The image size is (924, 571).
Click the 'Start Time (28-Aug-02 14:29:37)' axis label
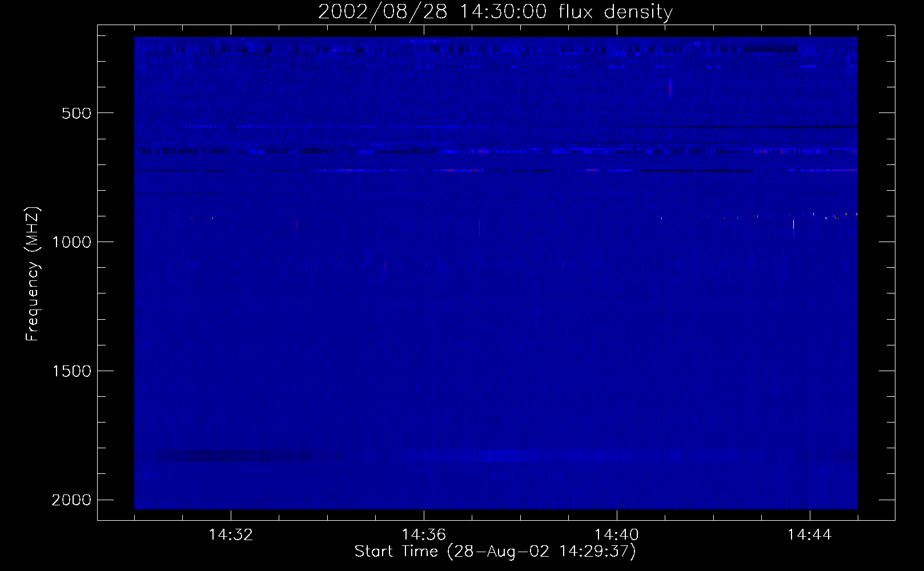point(495,552)
